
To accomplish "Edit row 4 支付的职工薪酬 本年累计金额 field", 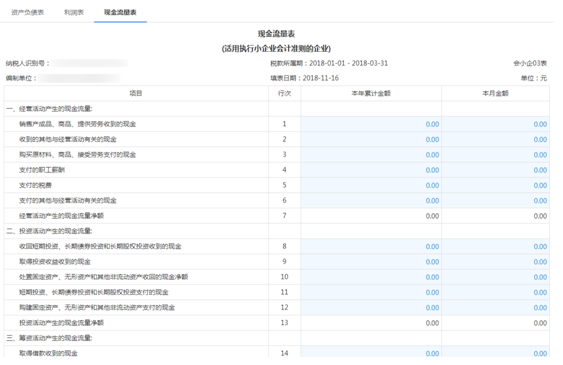I will pyautogui.click(x=371, y=170).
